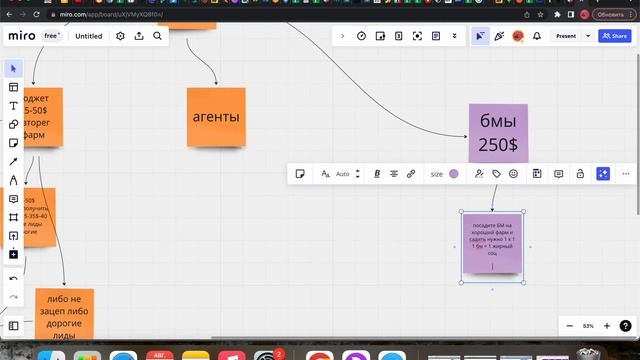Open board settings gear icon

pos(120,36)
